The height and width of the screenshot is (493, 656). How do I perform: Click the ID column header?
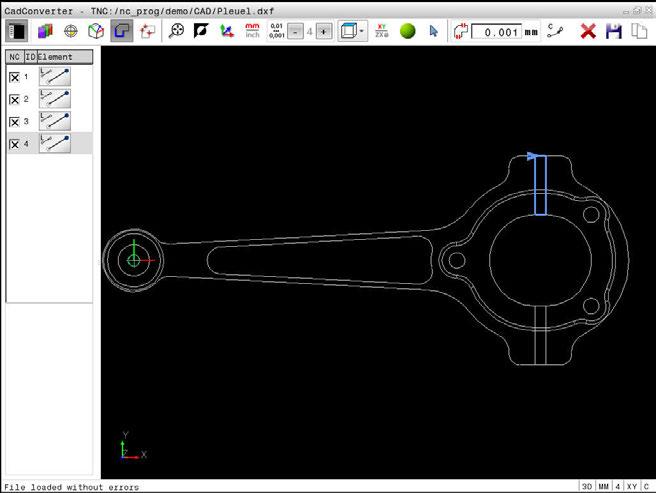31,57
